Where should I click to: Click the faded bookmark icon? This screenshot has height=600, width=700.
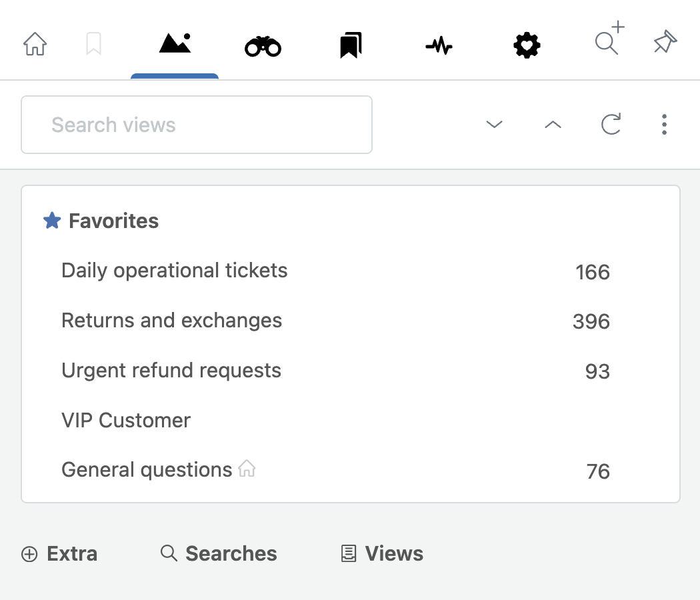tap(94, 45)
